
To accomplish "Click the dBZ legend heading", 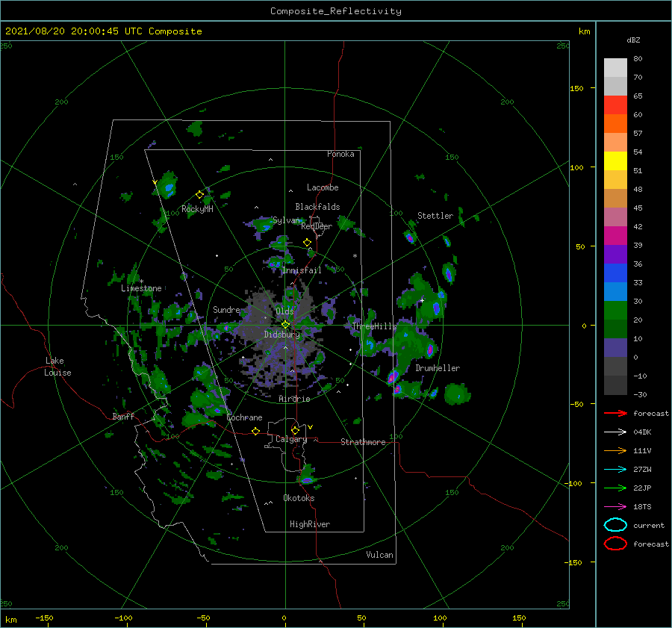I will (633, 40).
